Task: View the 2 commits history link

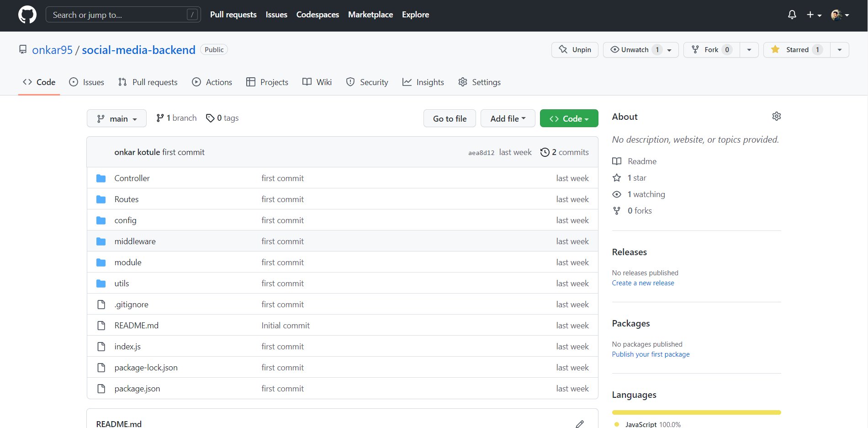Action: coord(565,152)
